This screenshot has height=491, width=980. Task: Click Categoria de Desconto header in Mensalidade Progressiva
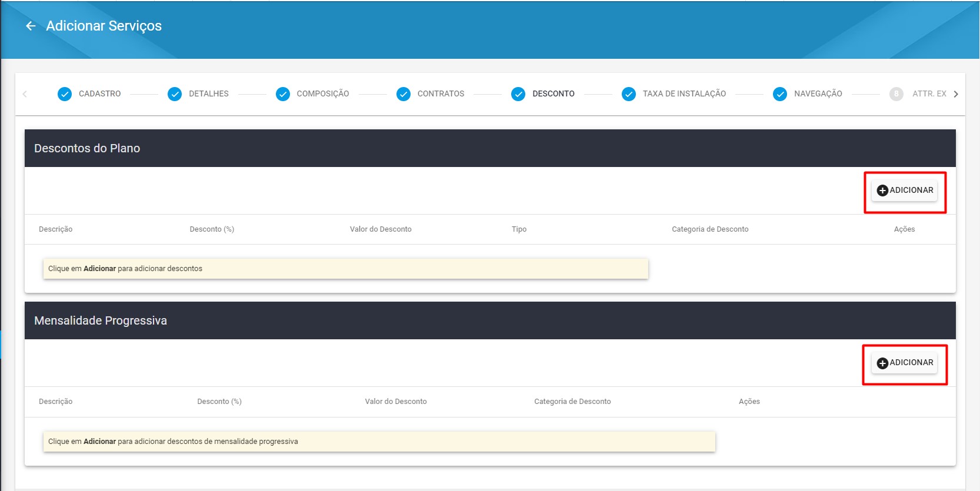(x=572, y=402)
